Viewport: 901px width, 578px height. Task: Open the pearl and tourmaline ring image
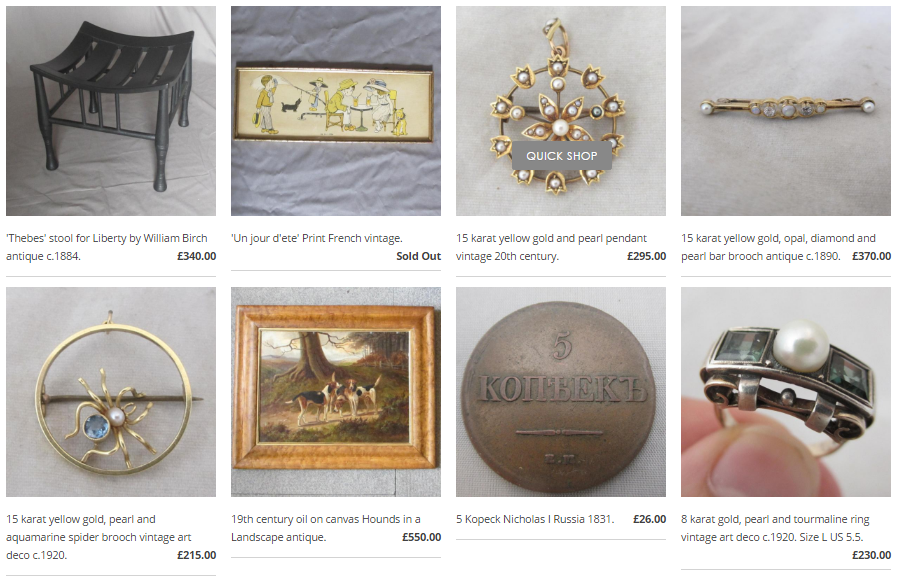coord(786,392)
